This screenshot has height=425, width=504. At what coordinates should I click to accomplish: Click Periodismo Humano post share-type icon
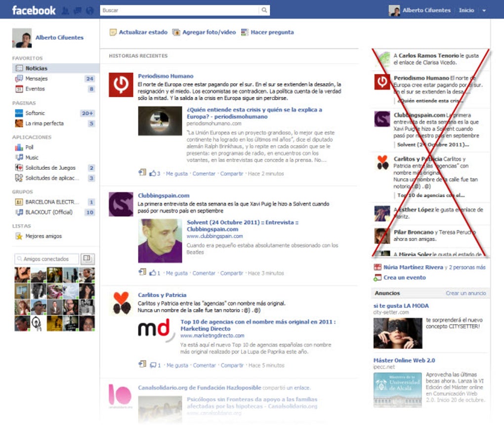click(x=142, y=173)
